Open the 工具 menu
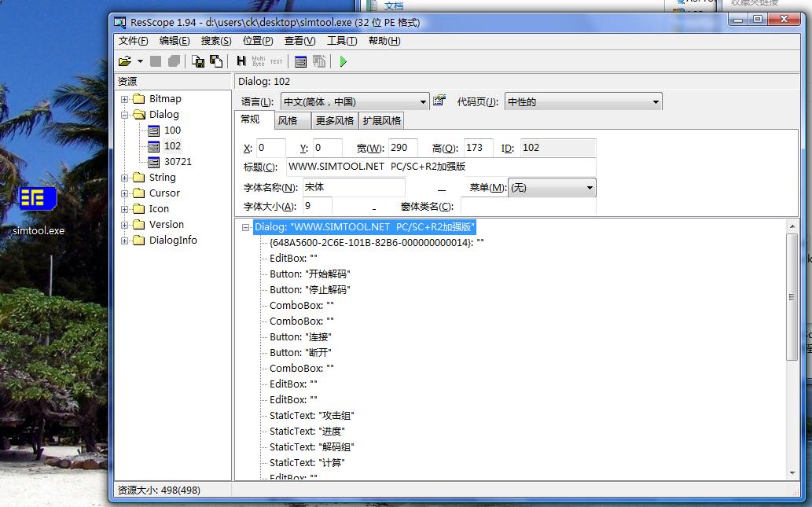This screenshot has height=507, width=812. click(342, 41)
